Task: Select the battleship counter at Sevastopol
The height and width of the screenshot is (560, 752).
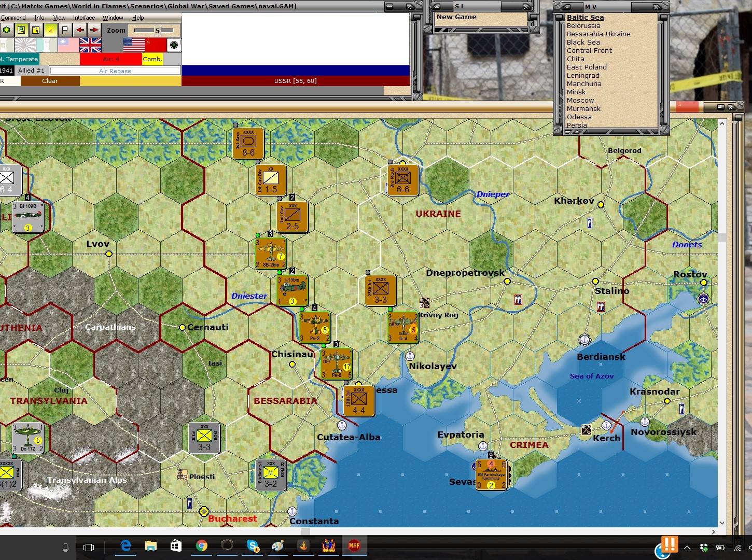Action: [491, 474]
